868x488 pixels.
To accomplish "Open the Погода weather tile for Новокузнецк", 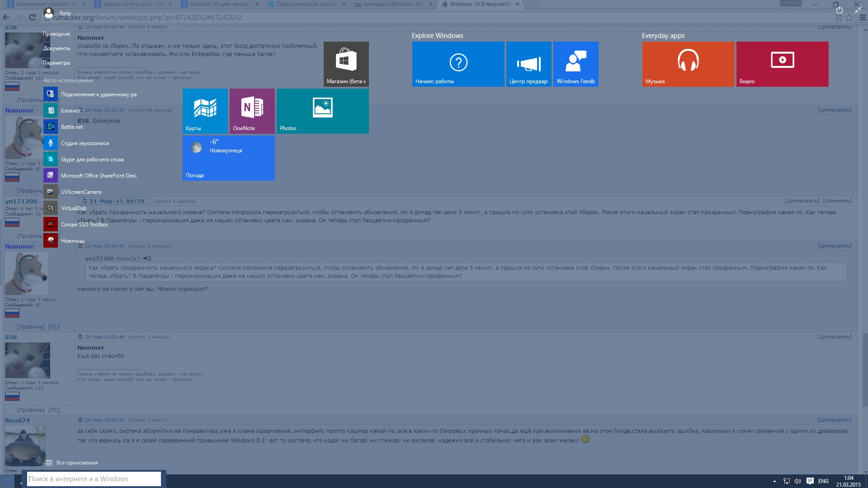I will coord(228,158).
